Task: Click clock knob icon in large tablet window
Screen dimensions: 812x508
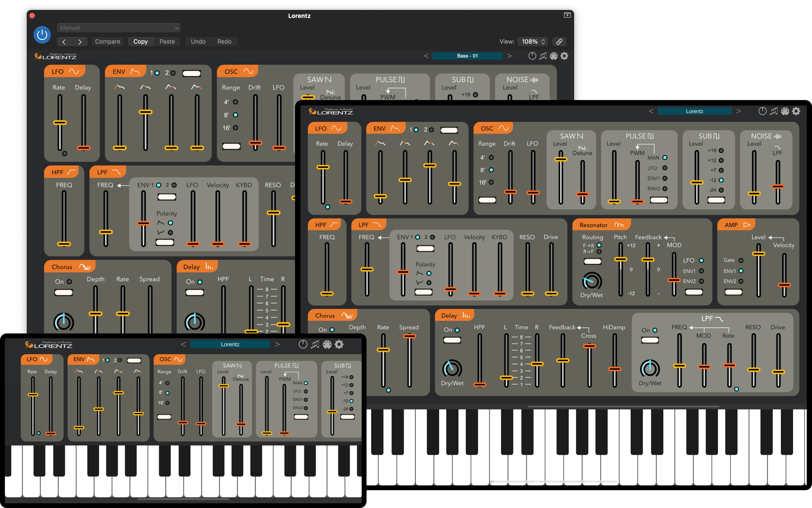Action: [762, 111]
